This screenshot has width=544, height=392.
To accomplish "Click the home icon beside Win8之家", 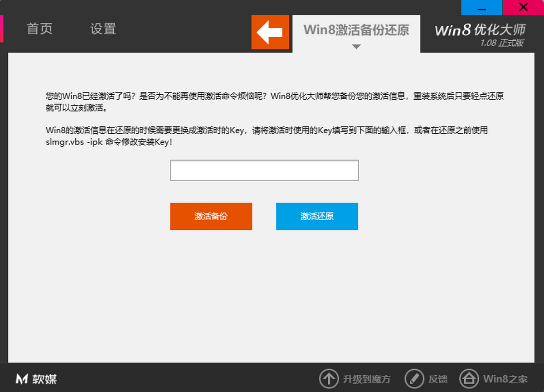I will point(470,379).
